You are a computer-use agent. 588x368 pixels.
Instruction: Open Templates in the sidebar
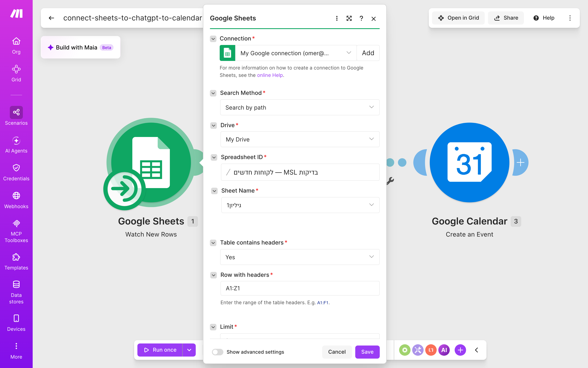(x=16, y=262)
